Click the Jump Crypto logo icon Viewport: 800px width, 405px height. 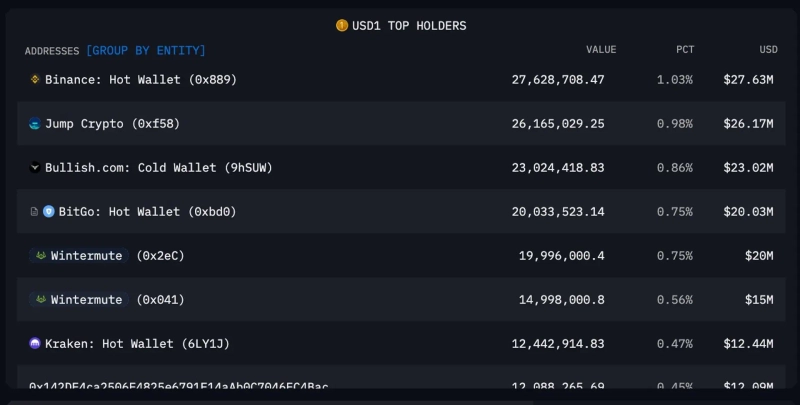35,124
